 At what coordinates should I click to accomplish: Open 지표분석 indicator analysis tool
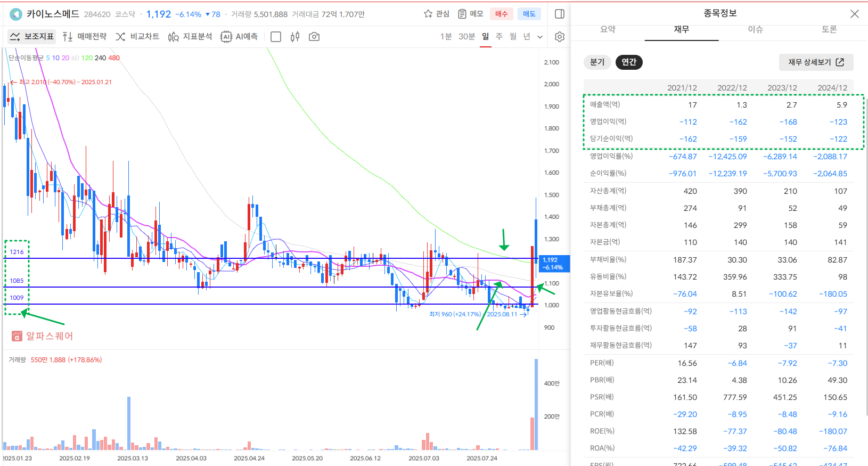click(190, 36)
